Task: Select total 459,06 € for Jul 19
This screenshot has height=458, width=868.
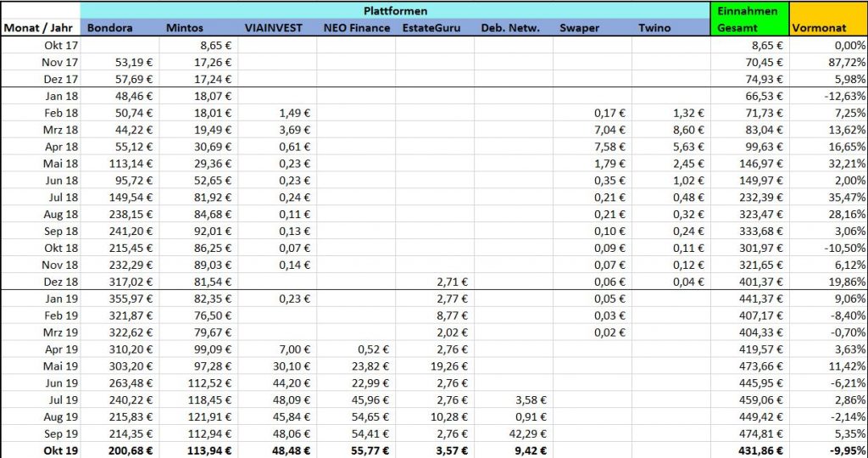Action: pyautogui.click(x=749, y=399)
